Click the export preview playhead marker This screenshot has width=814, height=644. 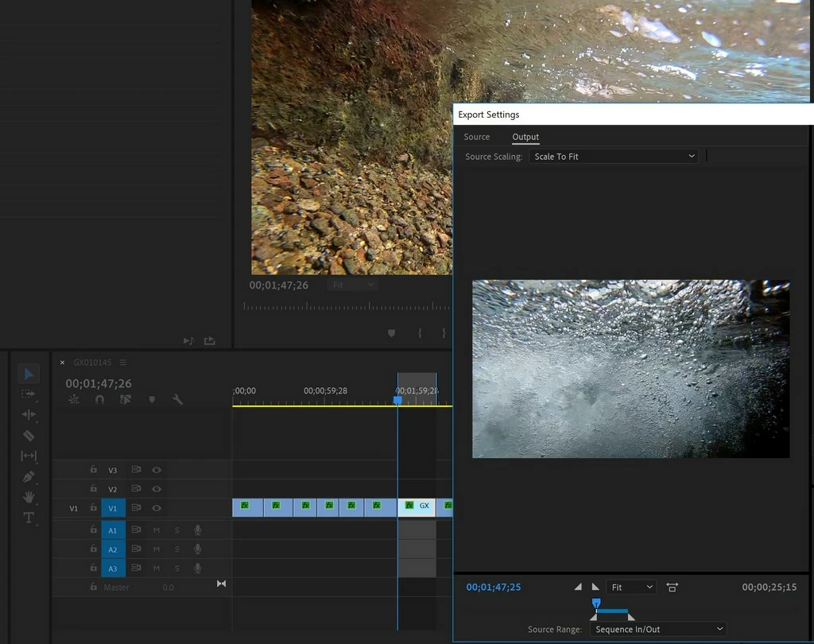[596, 603]
